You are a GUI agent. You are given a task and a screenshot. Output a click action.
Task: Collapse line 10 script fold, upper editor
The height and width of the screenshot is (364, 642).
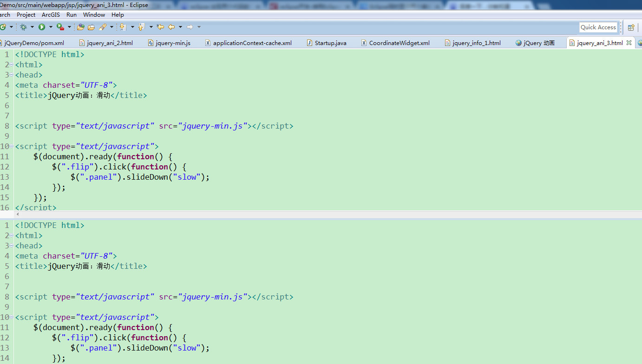12,146
